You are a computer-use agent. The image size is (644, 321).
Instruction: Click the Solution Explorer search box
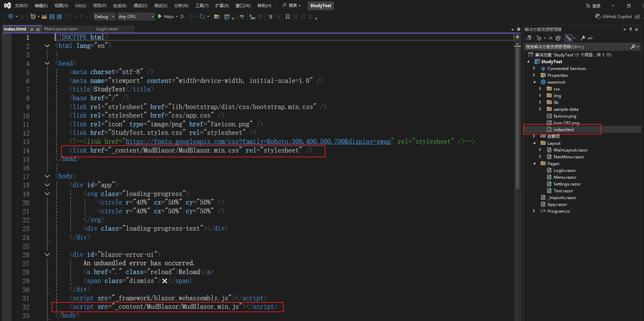pyautogui.click(x=577, y=47)
